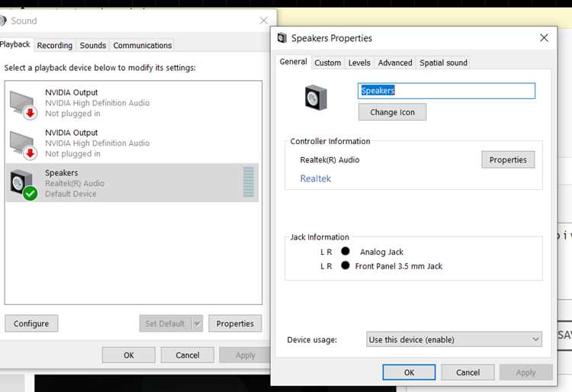Click the second NVIDIA Output monitor icon

pyautogui.click(x=24, y=145)
